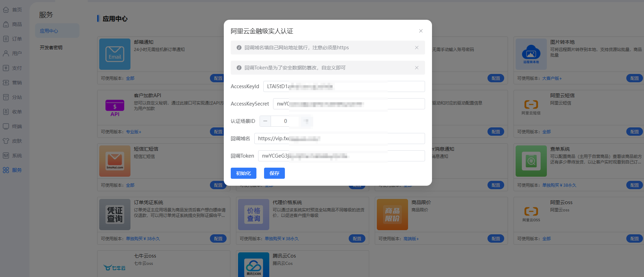The height and width of the screenshot is (277, 644).
Task: Click the Email notification app icon
Action: [115, 54]
